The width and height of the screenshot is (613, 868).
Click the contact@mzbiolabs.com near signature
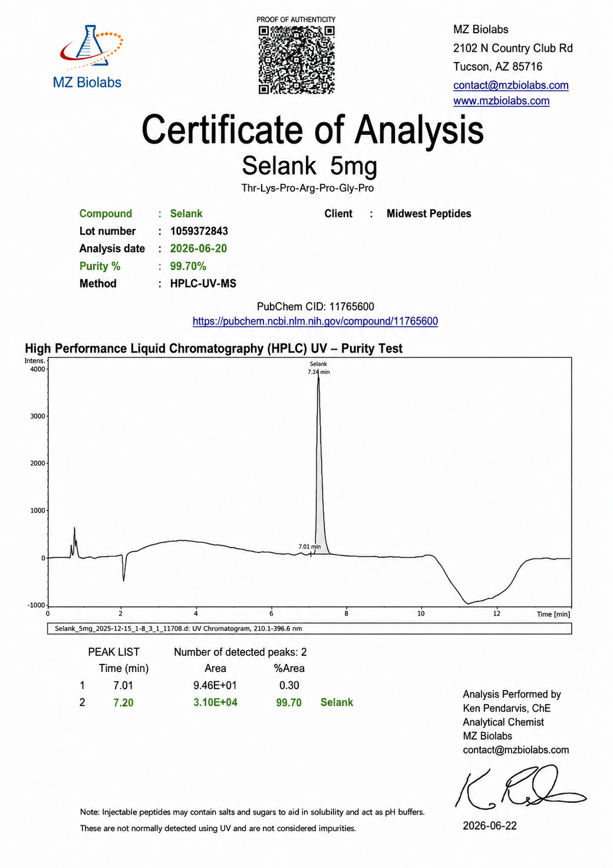(516, 750)
